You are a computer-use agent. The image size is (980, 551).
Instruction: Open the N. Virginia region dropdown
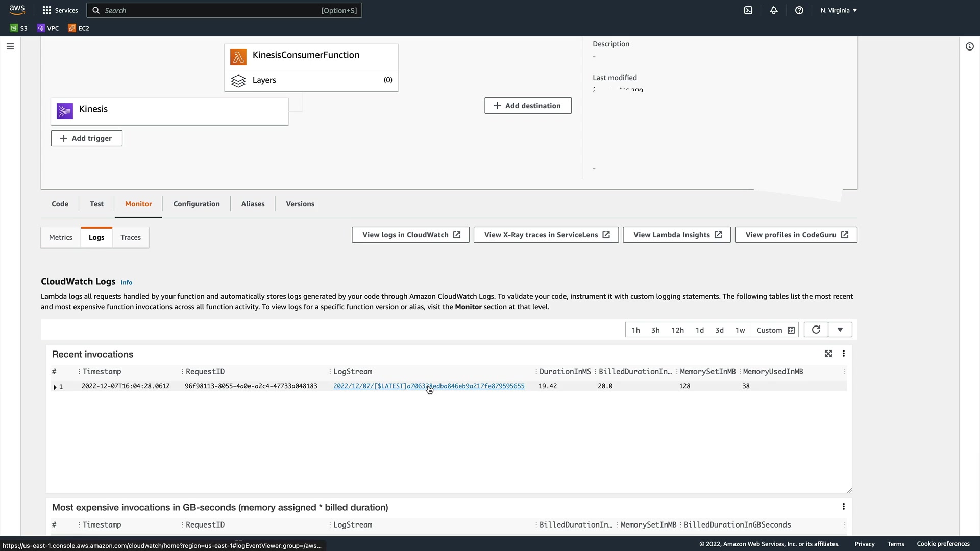click(839, 10)
